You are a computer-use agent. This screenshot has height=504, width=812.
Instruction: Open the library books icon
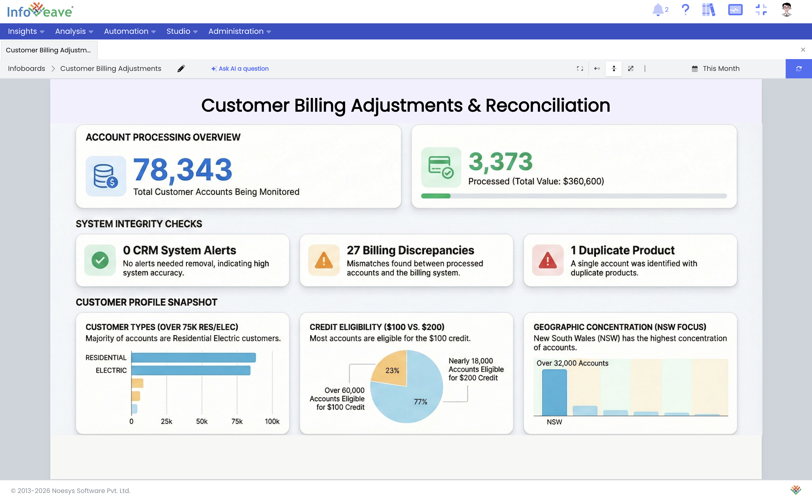[709, 10]
